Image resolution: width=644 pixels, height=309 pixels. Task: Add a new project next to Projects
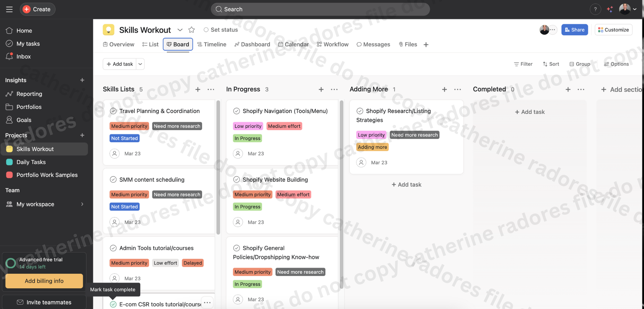tap(82, 135)
